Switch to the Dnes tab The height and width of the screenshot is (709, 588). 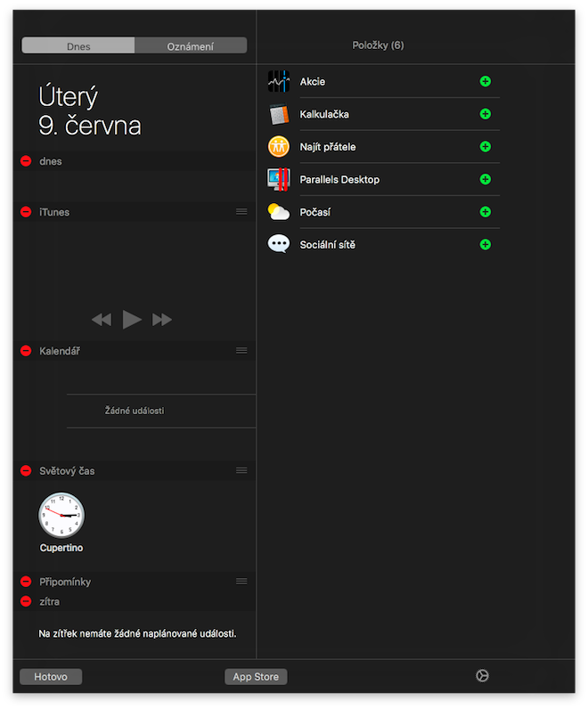pos(78,45)
